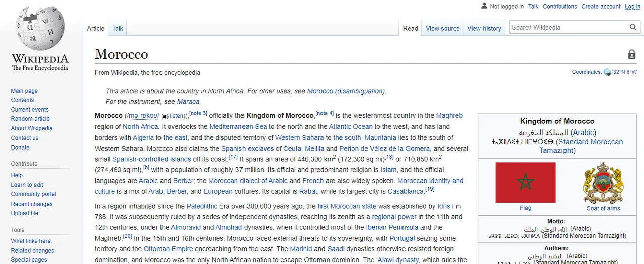Open the Contributions link
644x264 pixels.
click(560, 6)
